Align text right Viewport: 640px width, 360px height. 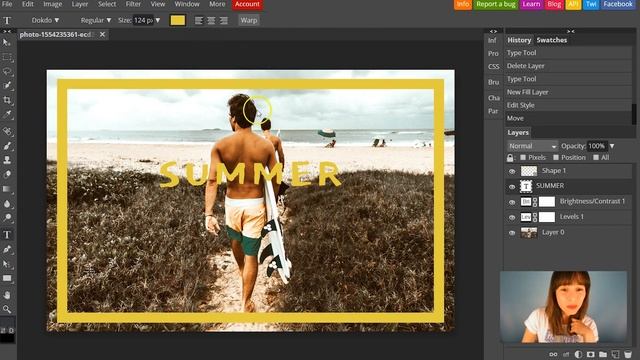pyautogui.click(x=224, y=20)
